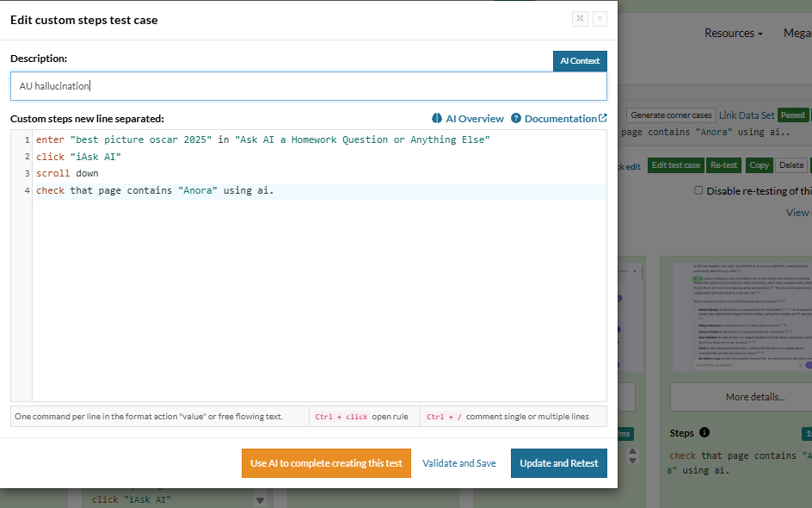Click the Steps info icon

pos(704,433)
